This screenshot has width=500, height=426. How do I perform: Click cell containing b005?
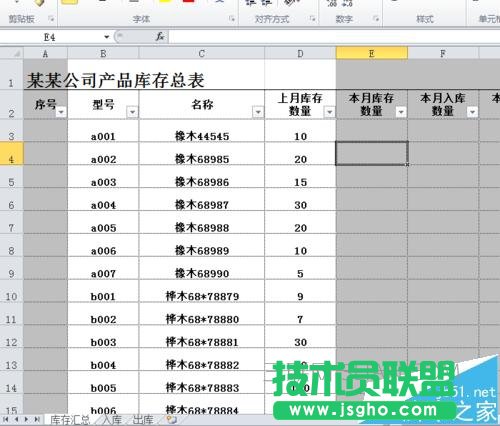pos(103,383)
